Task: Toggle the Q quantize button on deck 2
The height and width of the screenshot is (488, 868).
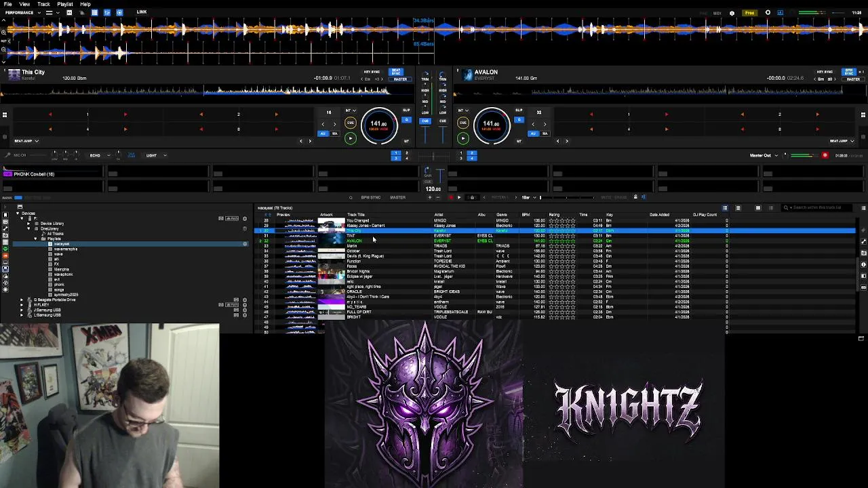Action: 519,120
